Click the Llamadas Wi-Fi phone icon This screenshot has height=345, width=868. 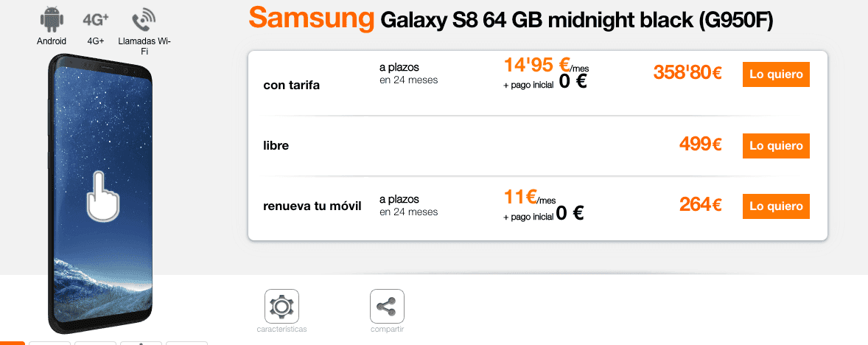tap(144, 20)
